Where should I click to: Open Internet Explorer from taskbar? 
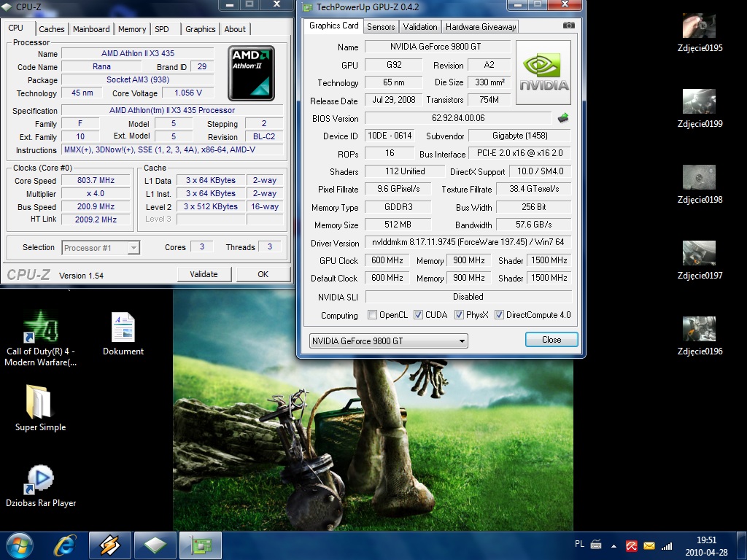[x=66, y=545]
